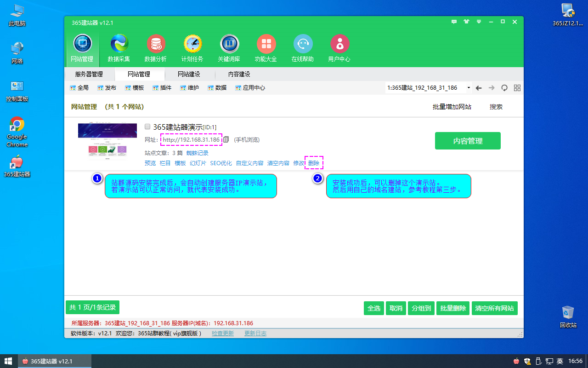Click the SEO优化 link
The height and width of the screenshot is (368, 588).
pos(221,163)
